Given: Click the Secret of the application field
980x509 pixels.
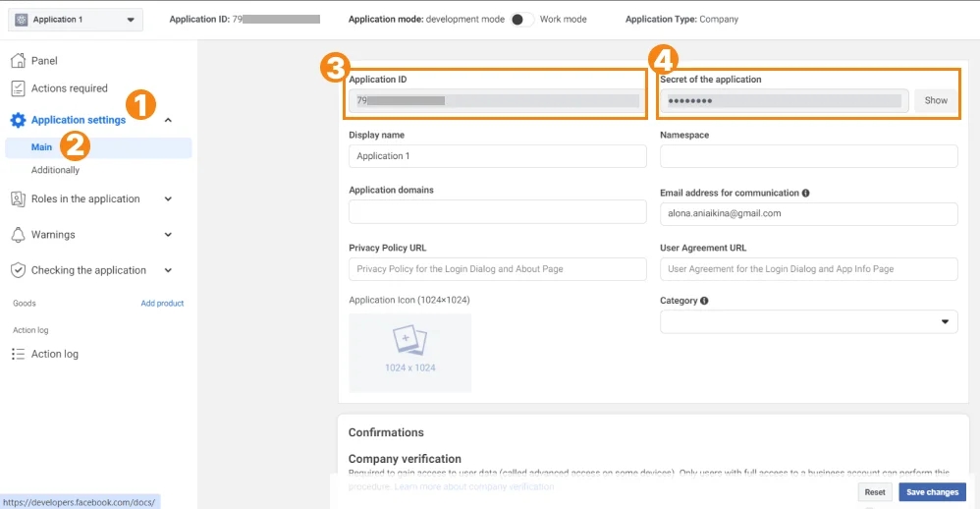Looking at the screenshot, I should click(785, 100).
